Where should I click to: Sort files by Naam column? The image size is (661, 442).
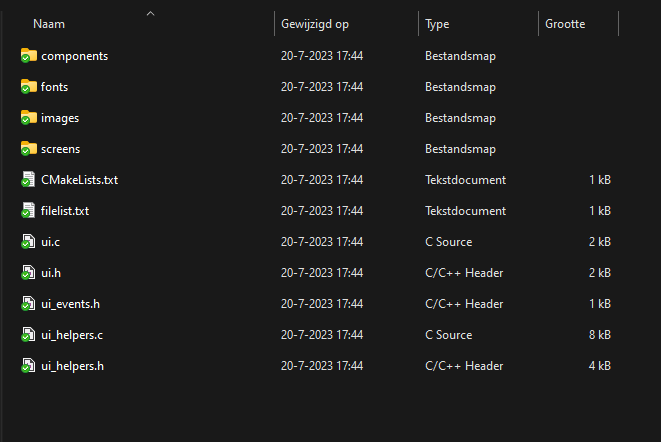(x=49, y=24)
